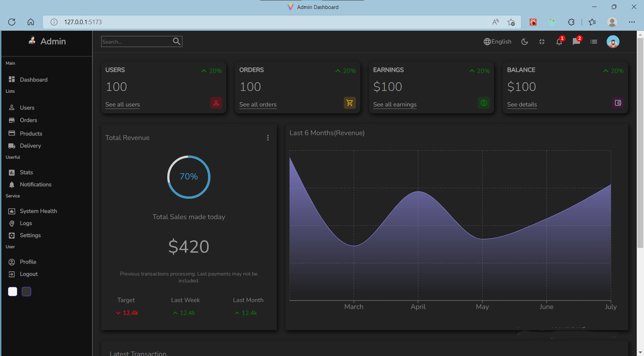Toggle dark mode moon icon

[x=524, y=41]
